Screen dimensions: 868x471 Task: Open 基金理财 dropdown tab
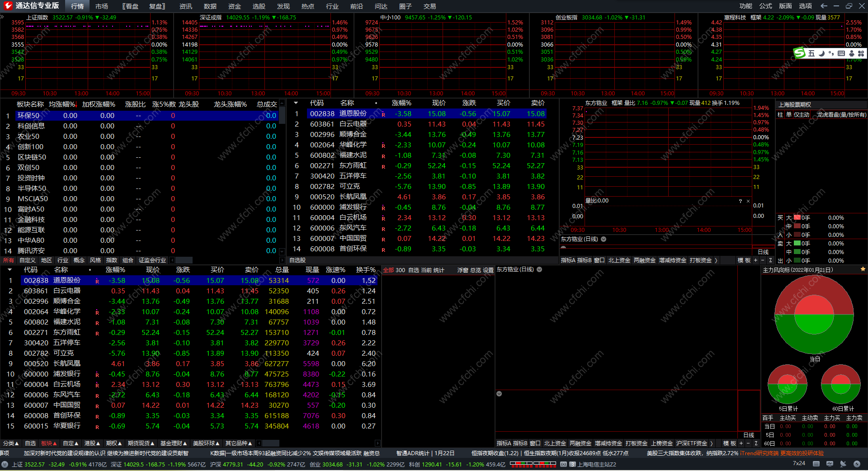coord(174,443)
